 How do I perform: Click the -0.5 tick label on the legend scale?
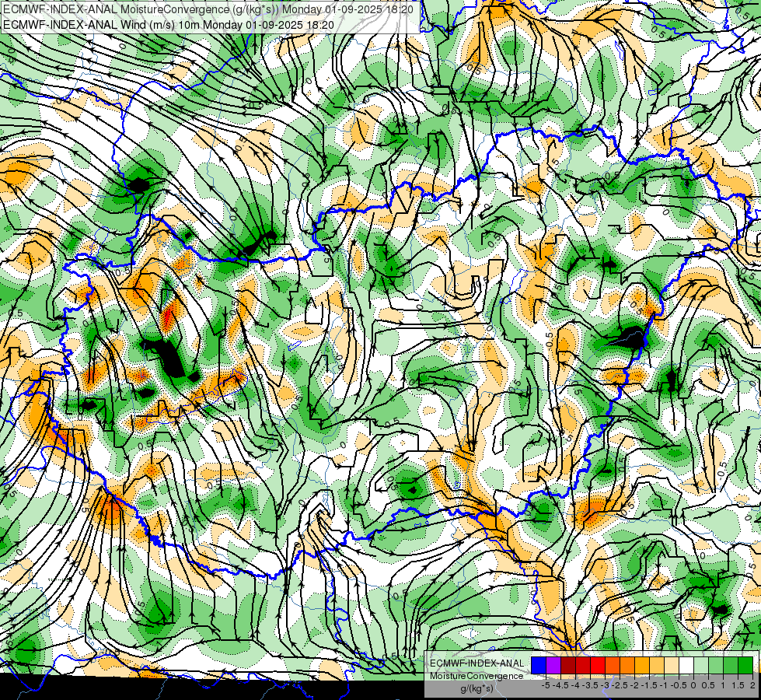pos(679,685)
